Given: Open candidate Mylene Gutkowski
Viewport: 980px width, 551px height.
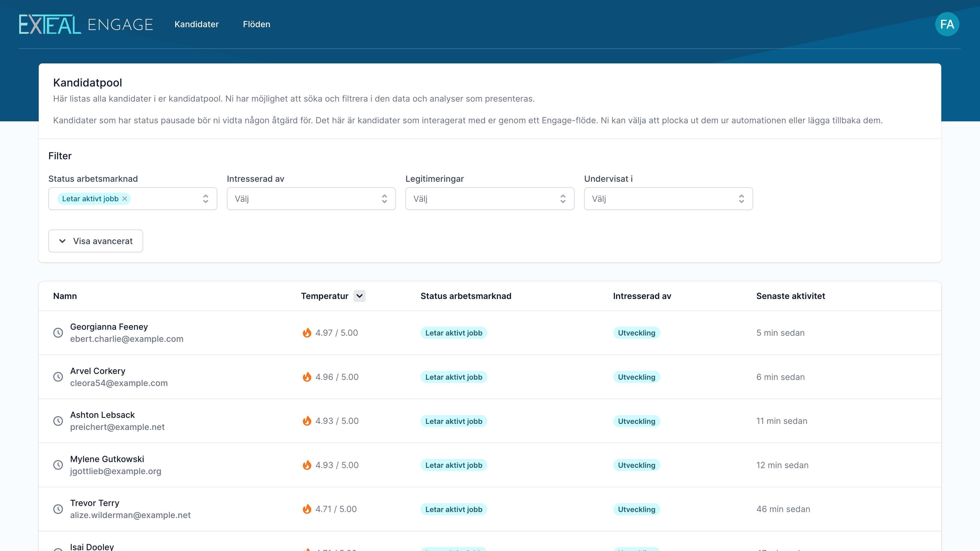Looking at the screenshot, I should point(107,459).
